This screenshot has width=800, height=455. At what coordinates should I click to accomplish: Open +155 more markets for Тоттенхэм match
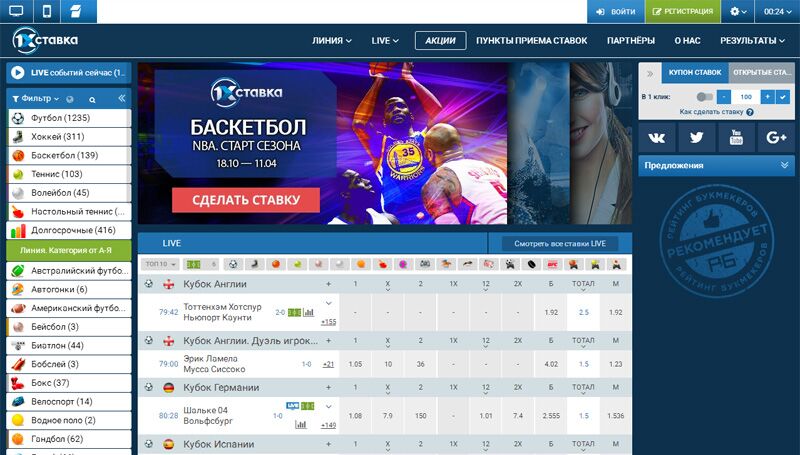pyautogui.click(x=329, y=322)
